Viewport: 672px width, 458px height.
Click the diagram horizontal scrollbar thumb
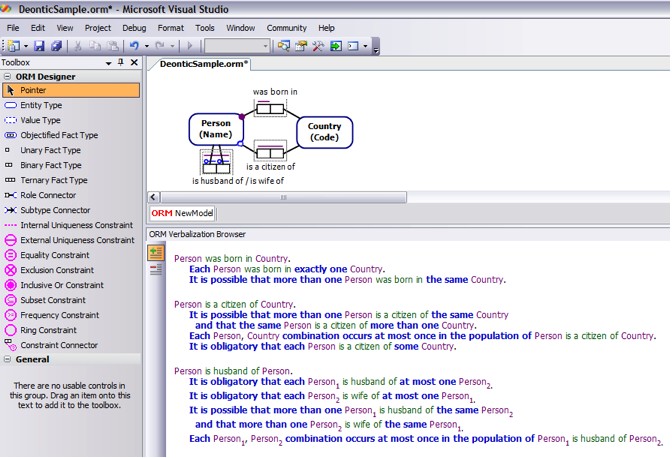pos(283,197)
